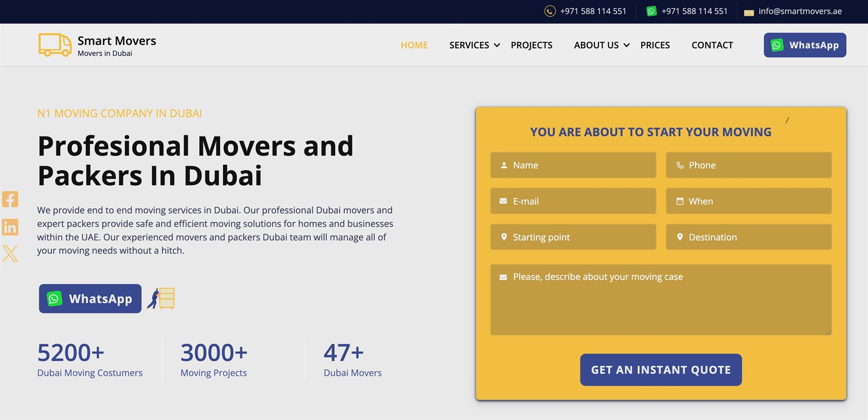Click the mover with boxes illustration
Viewport: 868px width, 420px height.
161,299
